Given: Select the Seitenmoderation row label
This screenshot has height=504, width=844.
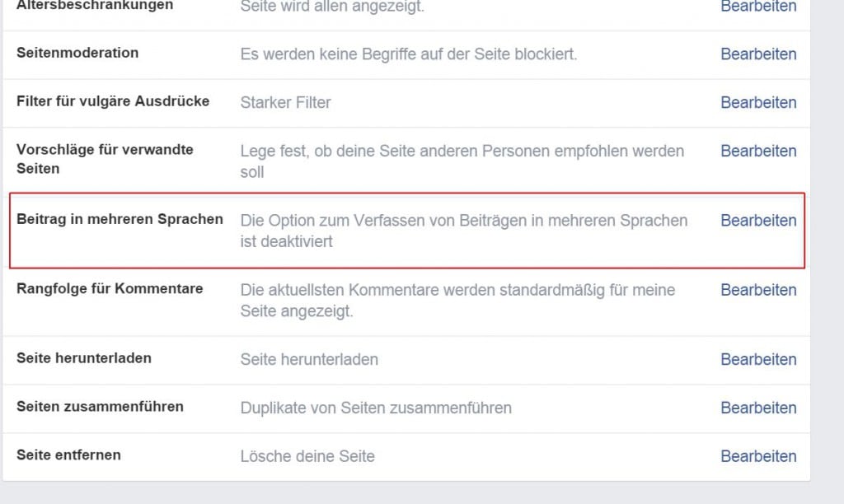Looking at the screenshot, I should [x=77, y=53].
